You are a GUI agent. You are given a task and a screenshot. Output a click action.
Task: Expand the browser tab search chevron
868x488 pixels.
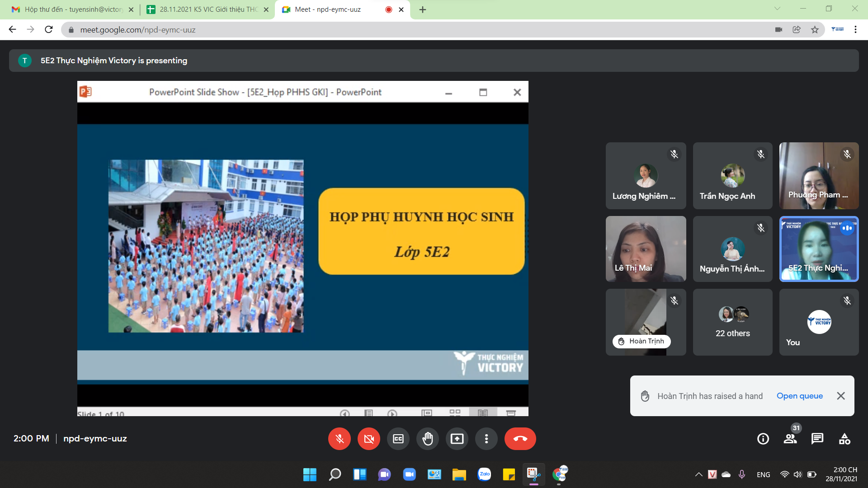pos(777,9)
